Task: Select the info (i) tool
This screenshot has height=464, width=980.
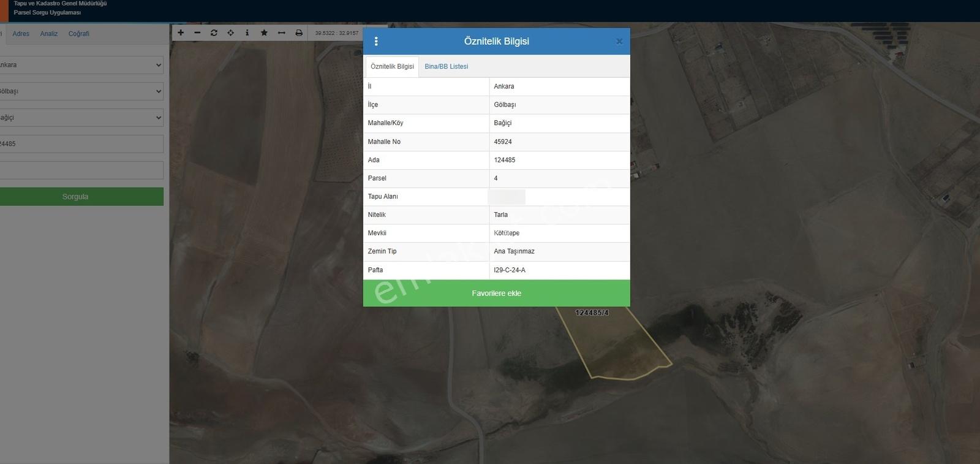Action: [x=247, y=33]
